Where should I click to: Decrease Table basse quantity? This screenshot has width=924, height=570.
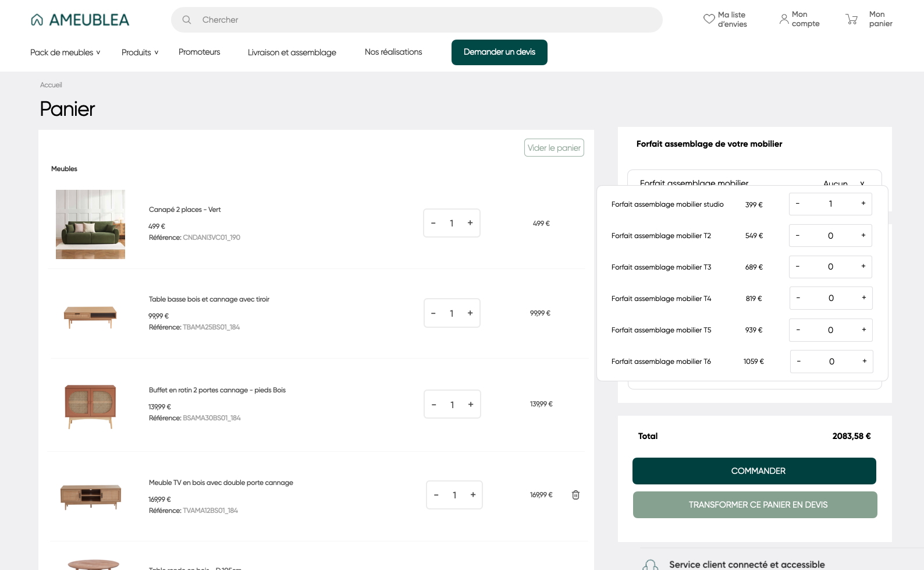click(x=433, y=313)
